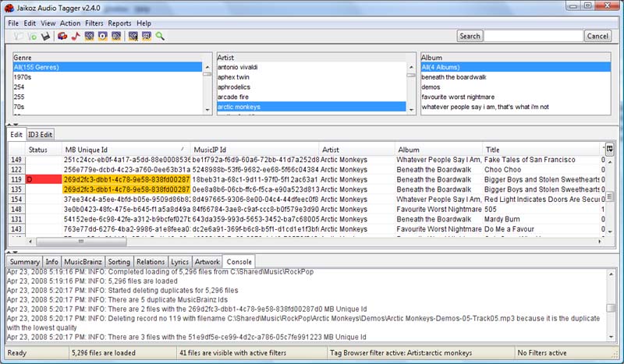Click the red car toolbar icon
This screenshot has height=364, width=624.
62,36
